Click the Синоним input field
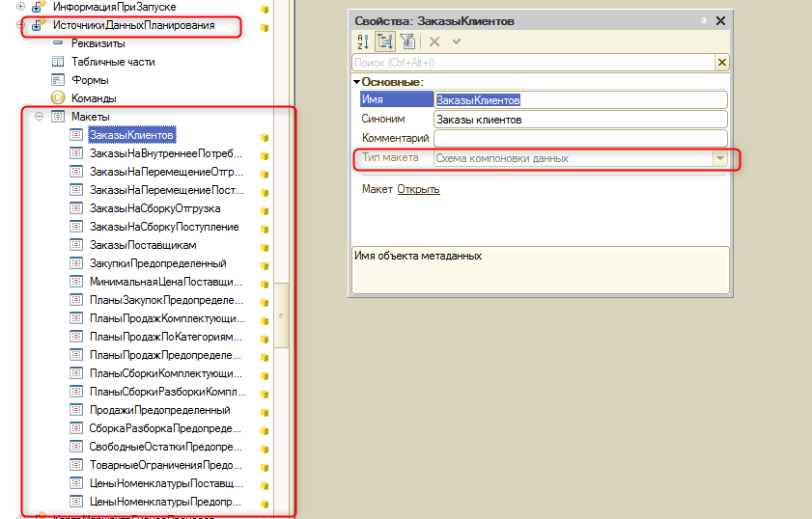This screenshot has height=519, width=812. (579, 120)
